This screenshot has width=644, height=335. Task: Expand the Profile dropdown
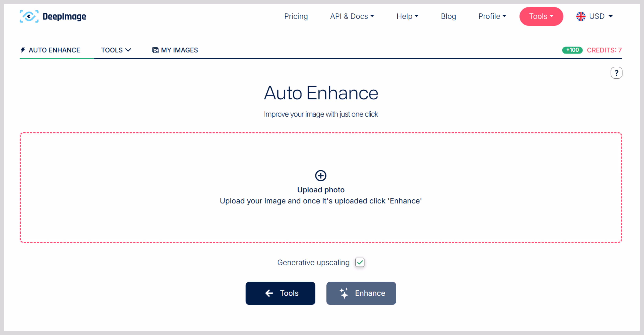pos(492,16)
